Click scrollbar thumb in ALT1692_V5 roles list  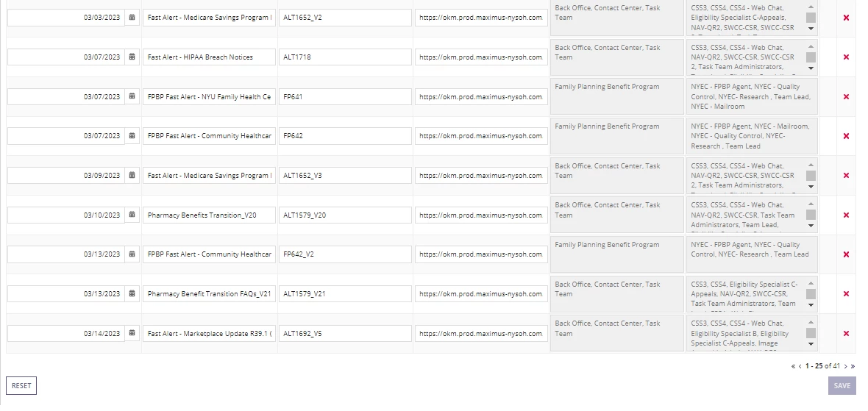[811, 333]
